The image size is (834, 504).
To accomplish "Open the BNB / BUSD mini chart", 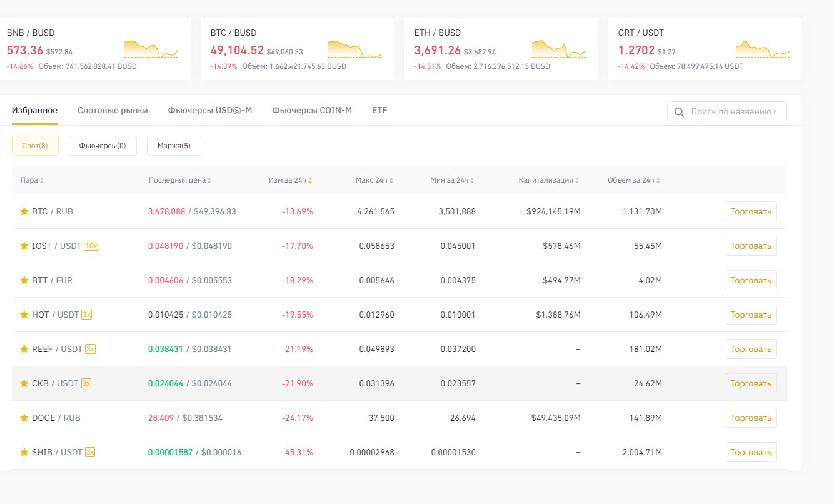I will point(151,49).
